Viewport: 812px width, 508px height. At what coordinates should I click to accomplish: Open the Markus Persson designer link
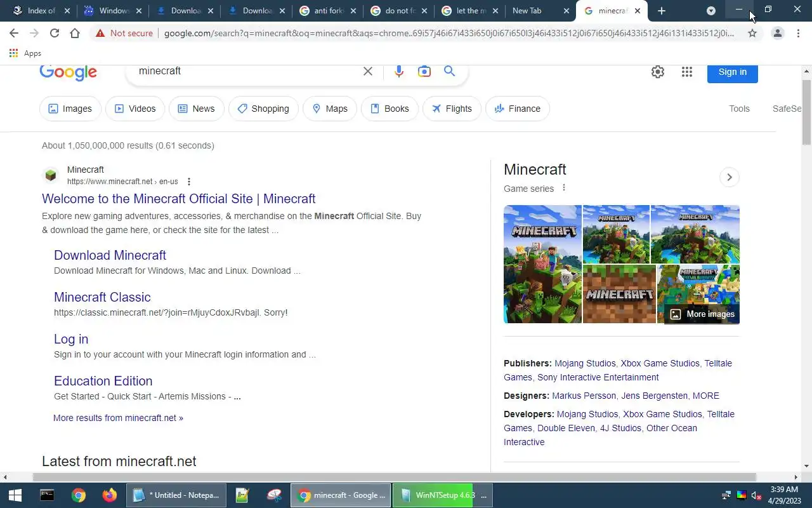click(584, 396)
